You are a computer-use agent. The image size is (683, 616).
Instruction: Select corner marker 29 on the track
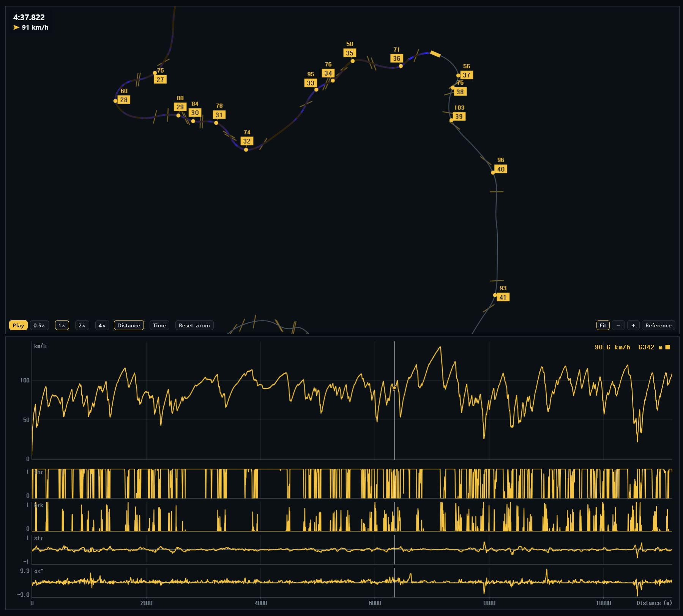pos(180,107)
